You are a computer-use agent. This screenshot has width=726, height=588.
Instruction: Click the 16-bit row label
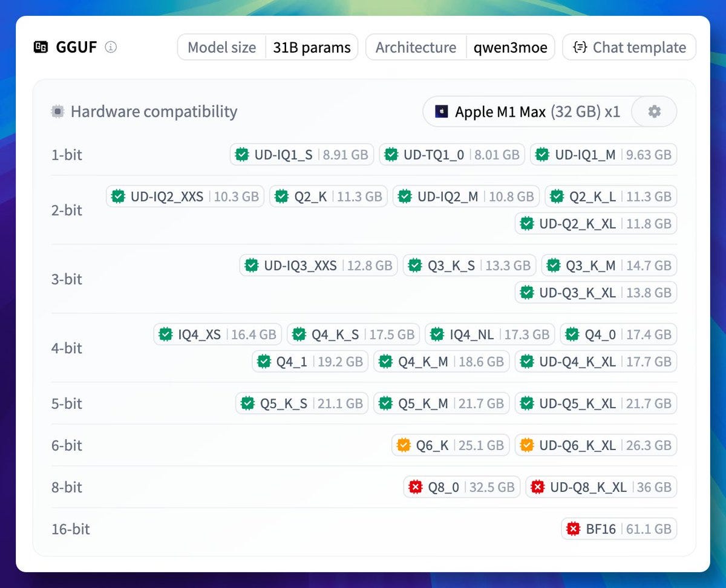click(x=71, y=529)
